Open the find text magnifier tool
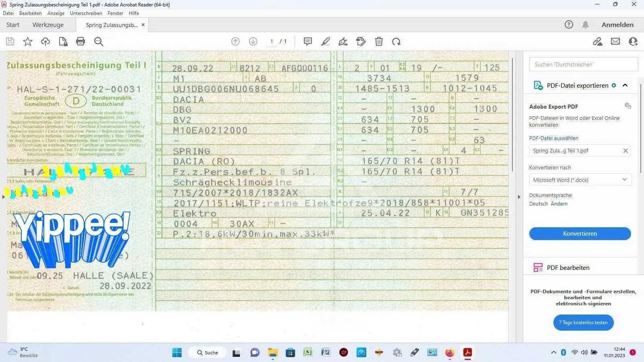The image size is (644, 362). (99, 41)
